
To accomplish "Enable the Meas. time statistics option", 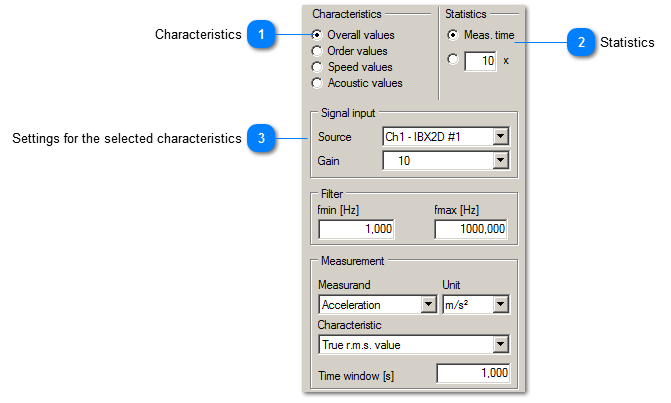I will (x=453, y=35).
